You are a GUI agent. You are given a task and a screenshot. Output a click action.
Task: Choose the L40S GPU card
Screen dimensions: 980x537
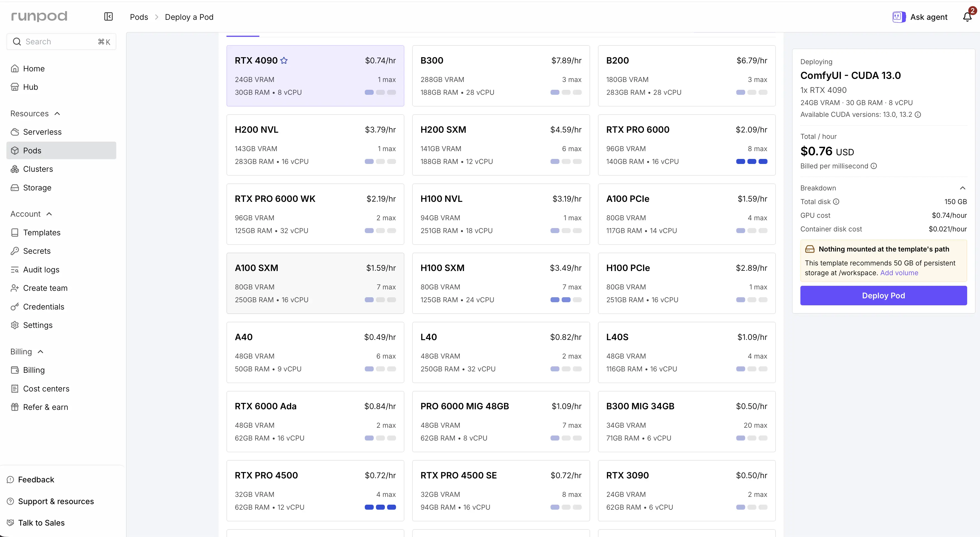[687, 352]
